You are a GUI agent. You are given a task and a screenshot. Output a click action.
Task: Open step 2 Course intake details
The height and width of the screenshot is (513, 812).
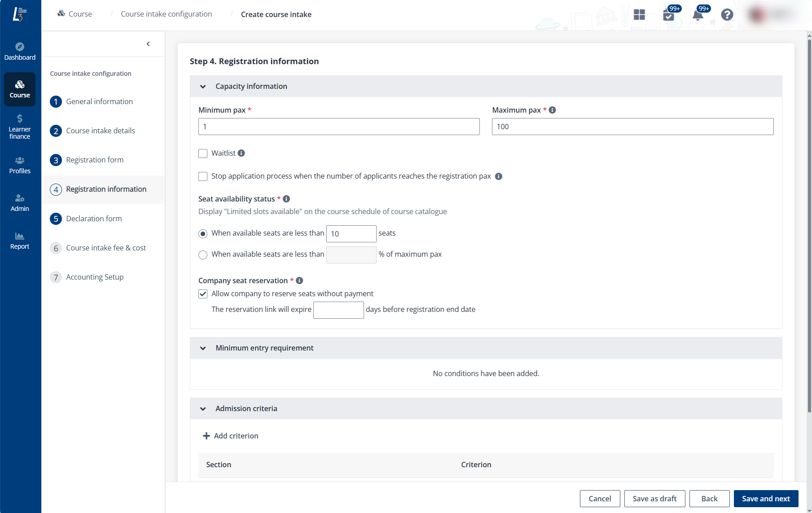tap(100, 131)
